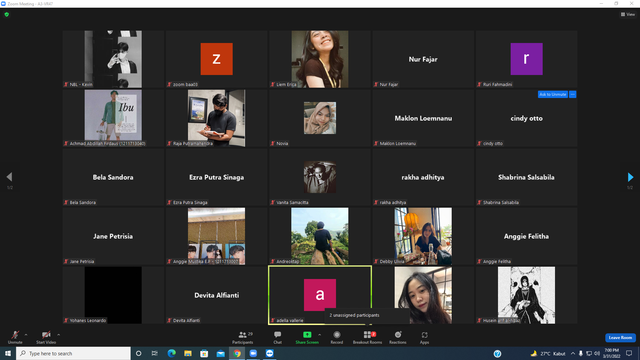Screen dimensions: 640x360
Task: Select Raja Putramahendra tile
Action: (x=217, y=118)
